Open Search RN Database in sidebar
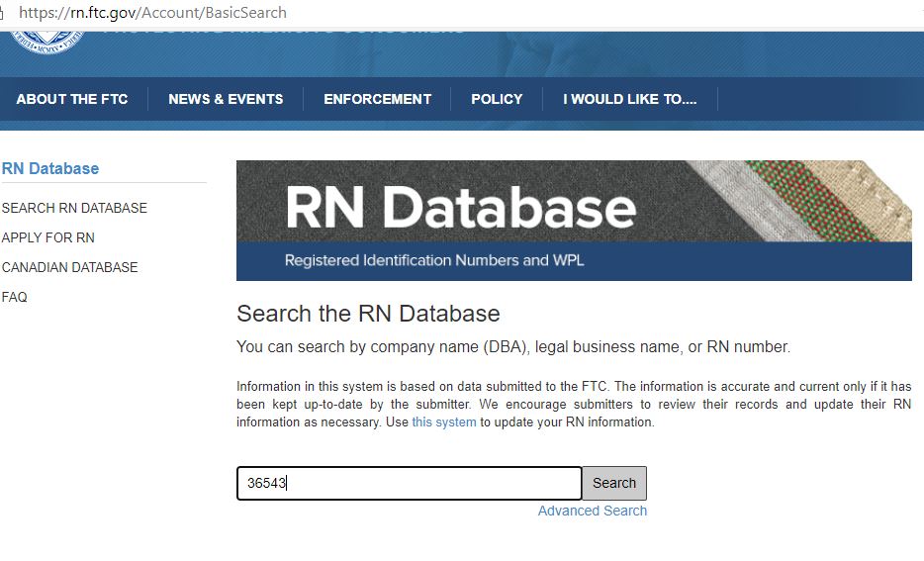The width and height of the screenshot is (924, 561). point(74,208)
